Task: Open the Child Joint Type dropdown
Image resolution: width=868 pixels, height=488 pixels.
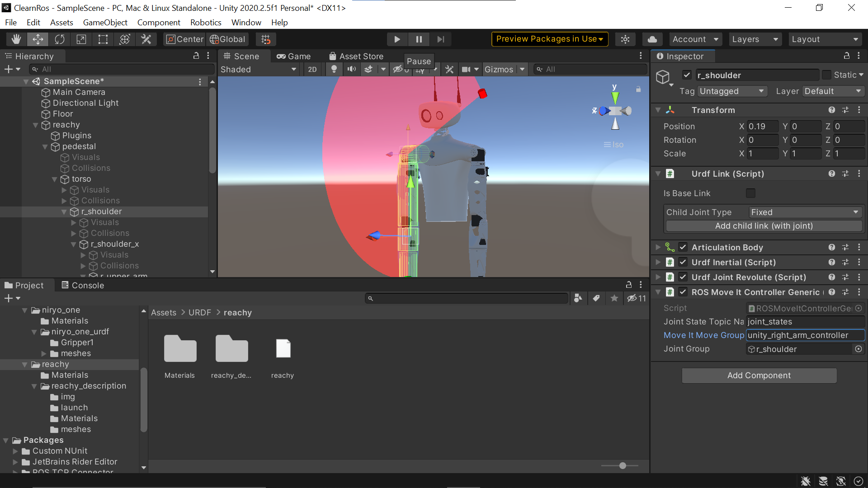Action: pos(805,212)
